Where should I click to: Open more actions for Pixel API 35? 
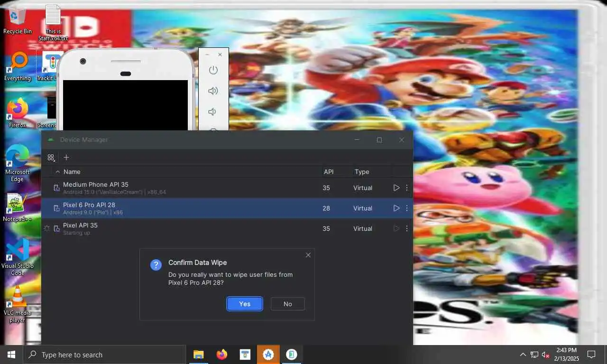click(x=407, y=228)
